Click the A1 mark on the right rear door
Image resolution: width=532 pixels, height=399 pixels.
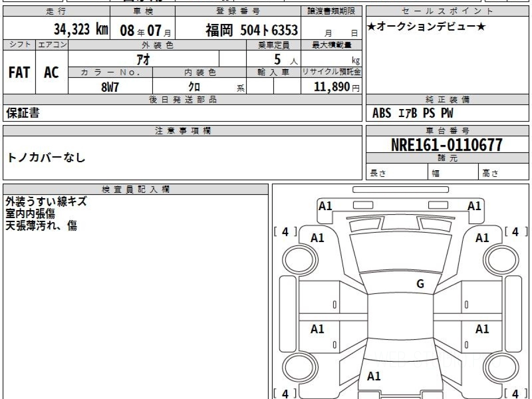[482, 329]
